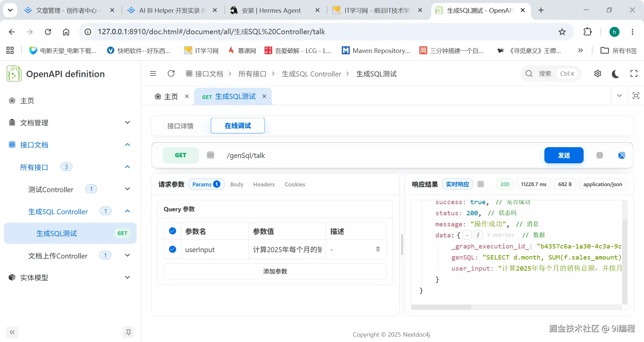Screen dimensions: 644x342
Task: Click the ellipsis icon beside 实时响应
Action: point(481,184)
